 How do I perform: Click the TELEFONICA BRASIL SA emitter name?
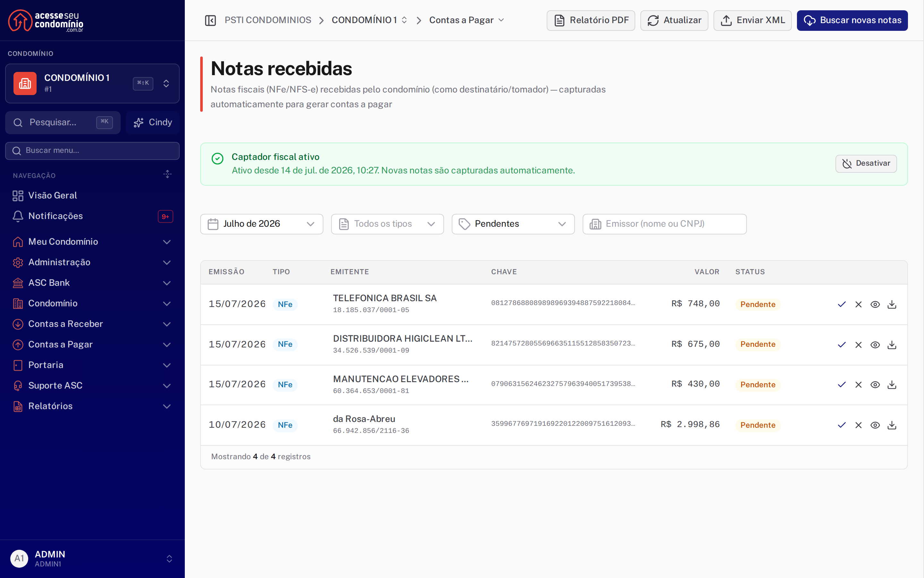pyautogui.click(x=384, y=298)
